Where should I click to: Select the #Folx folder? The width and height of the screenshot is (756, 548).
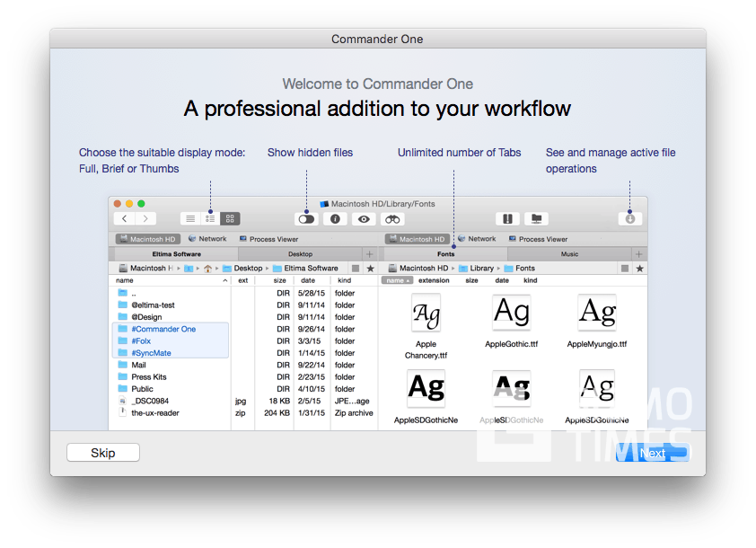point(245,341)
